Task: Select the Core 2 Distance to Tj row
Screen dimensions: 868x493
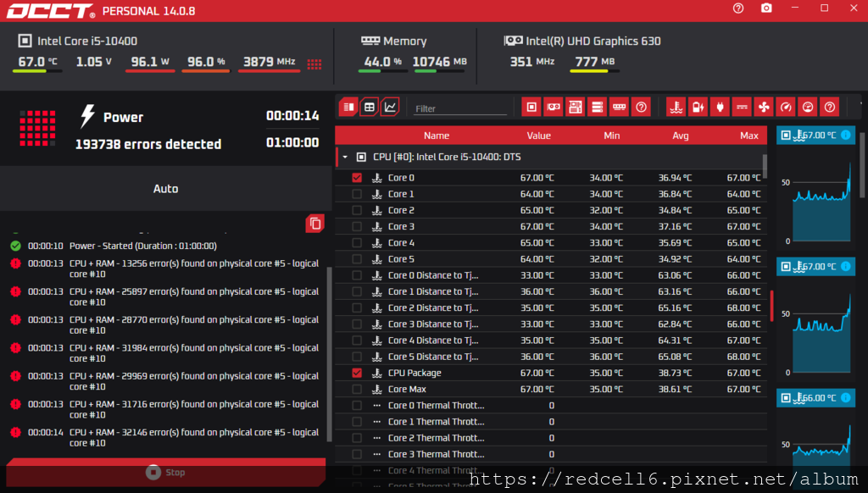Action: (551, 307)
